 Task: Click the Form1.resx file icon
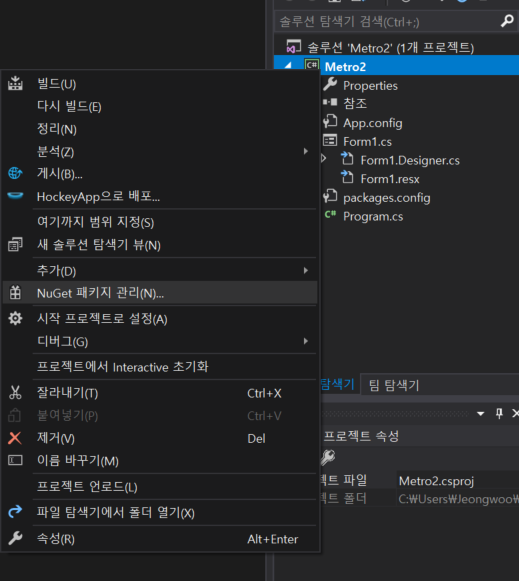pyautogui.click(x=347, y=177)
